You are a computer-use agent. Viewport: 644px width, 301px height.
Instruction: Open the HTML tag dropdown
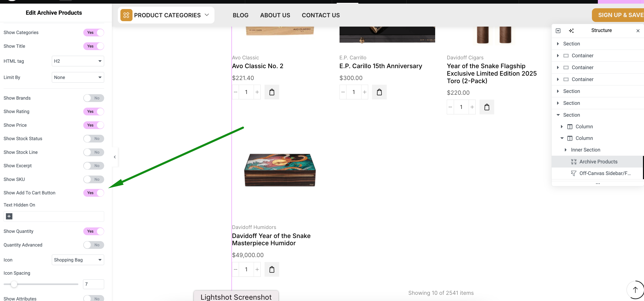[78, 61]
